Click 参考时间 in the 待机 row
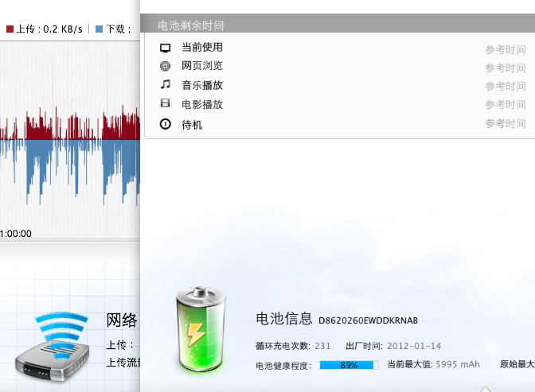 tap(506, 123)
